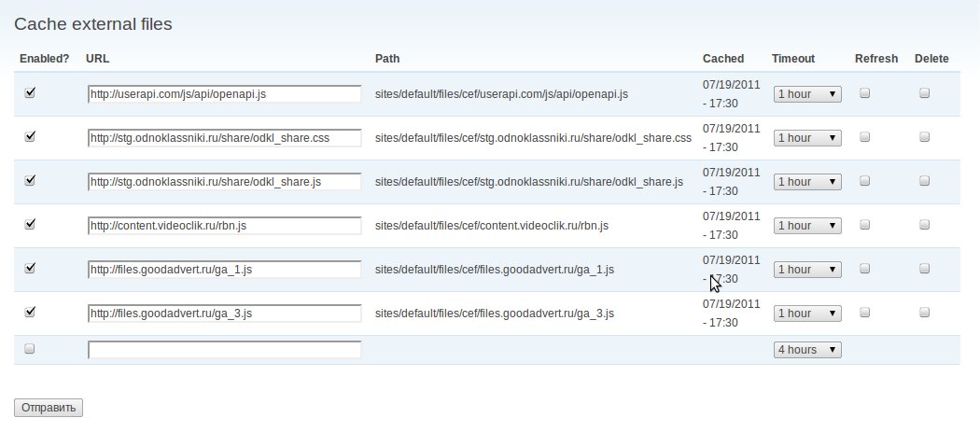Click the Timeout column header
This screenshot has width=980, height=432.
pos(793,59)
